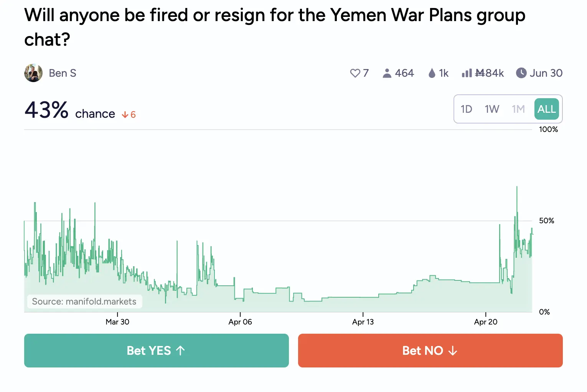Click the heart like icon
This screenshot has width=587, height=392.
tap(355, 73)
